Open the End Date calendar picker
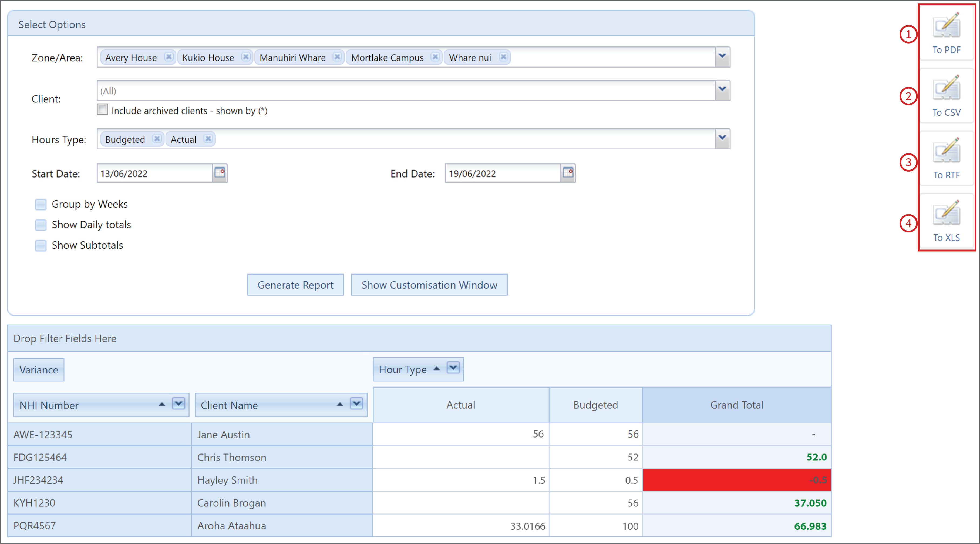 (x=568, y=173)
